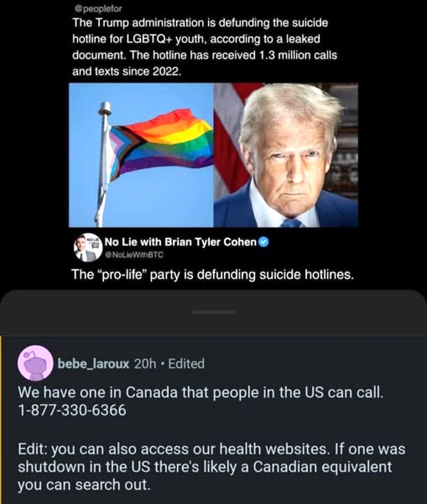Tap the No Lie profile avatar
Image resolution: width=427 pixels, height=504 pixels.
click(x=87, y=247)
